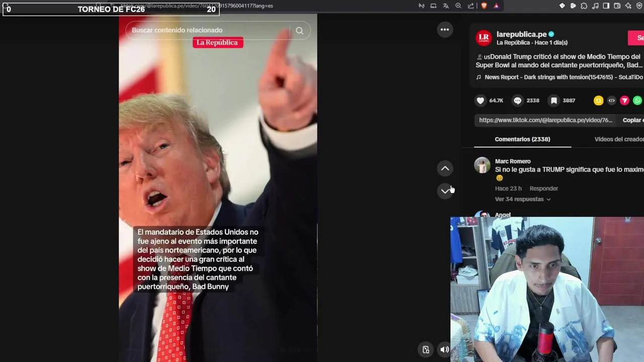Open comments via the speech bubble icon

(x=517, y=101)
